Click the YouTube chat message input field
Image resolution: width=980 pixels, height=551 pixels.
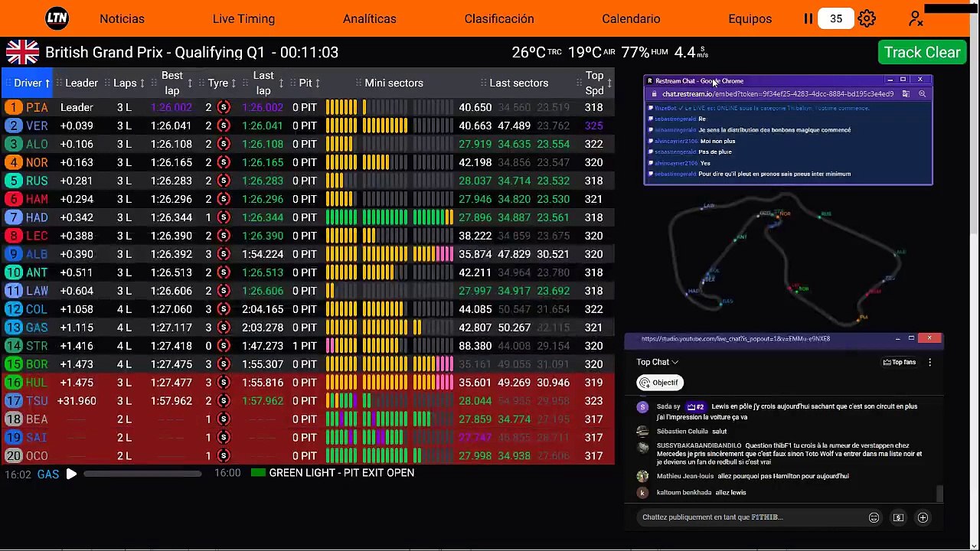tap(750, 517)
